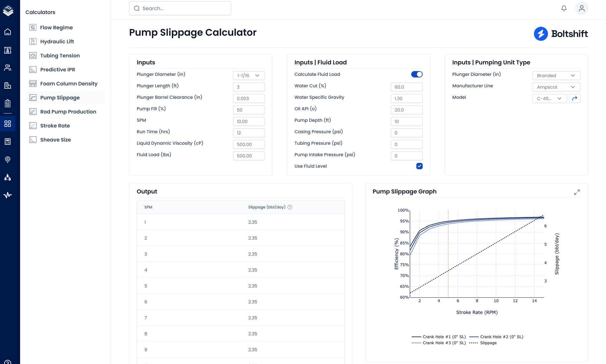Select the calculator icon below the apps grid

pos(8,142)
